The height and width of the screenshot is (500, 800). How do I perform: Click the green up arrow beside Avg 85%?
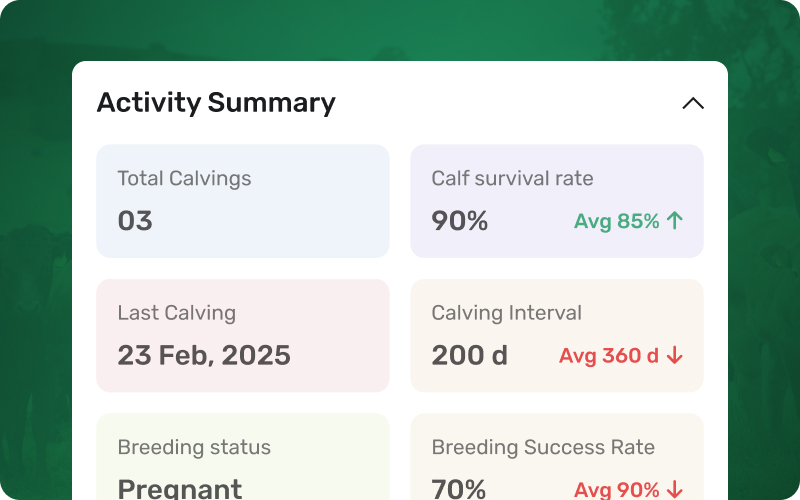click(x=675, y=221)
